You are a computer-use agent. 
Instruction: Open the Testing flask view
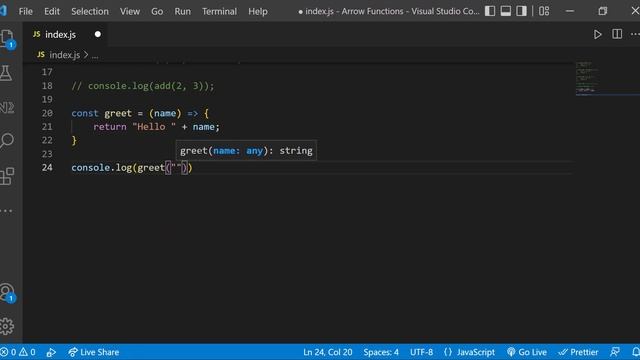[6, 73]
